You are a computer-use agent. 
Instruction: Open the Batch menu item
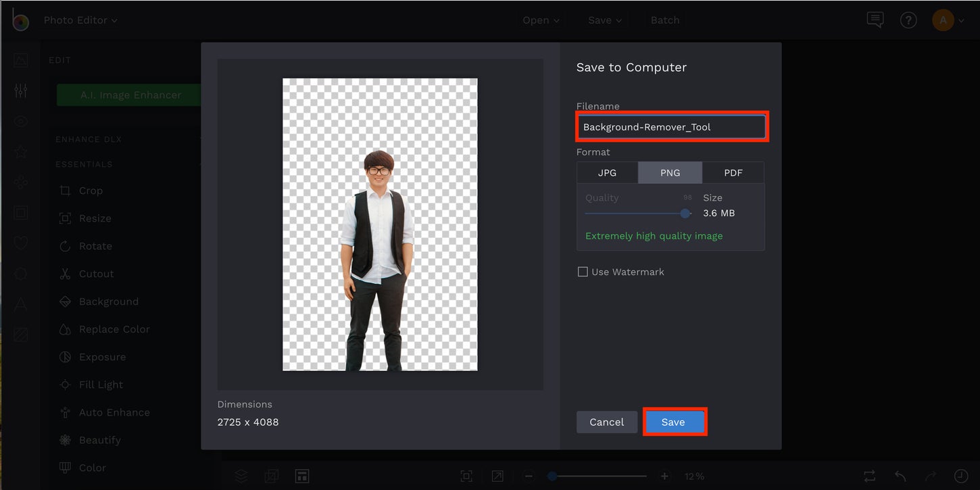(664, 20)
